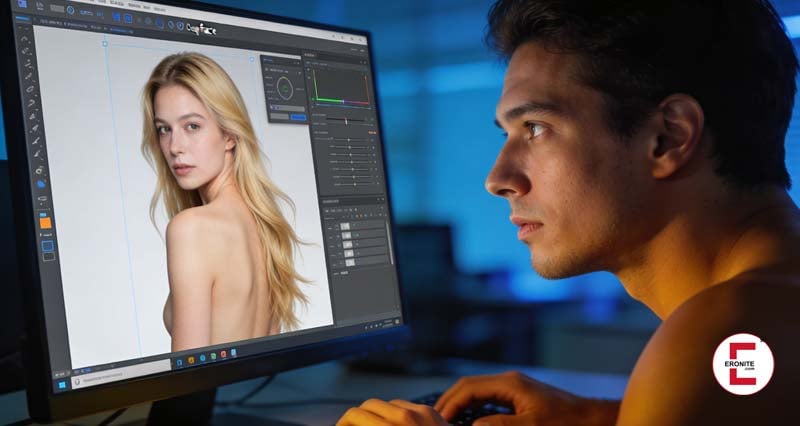This screenshot has width=800, height=426.
Task: Select the bottom layer thumbnail in layers panel
Action: 350,263
